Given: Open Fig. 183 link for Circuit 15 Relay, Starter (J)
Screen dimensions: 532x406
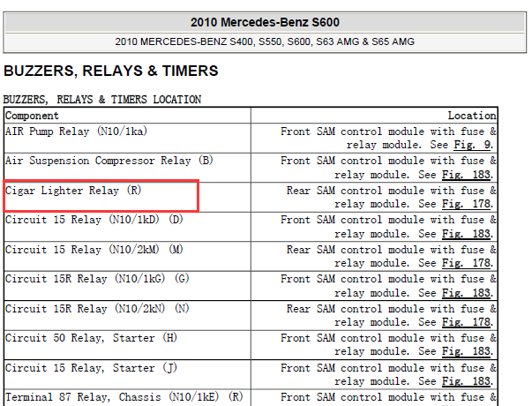Looking at the screenshot, I should coord(467,381).
